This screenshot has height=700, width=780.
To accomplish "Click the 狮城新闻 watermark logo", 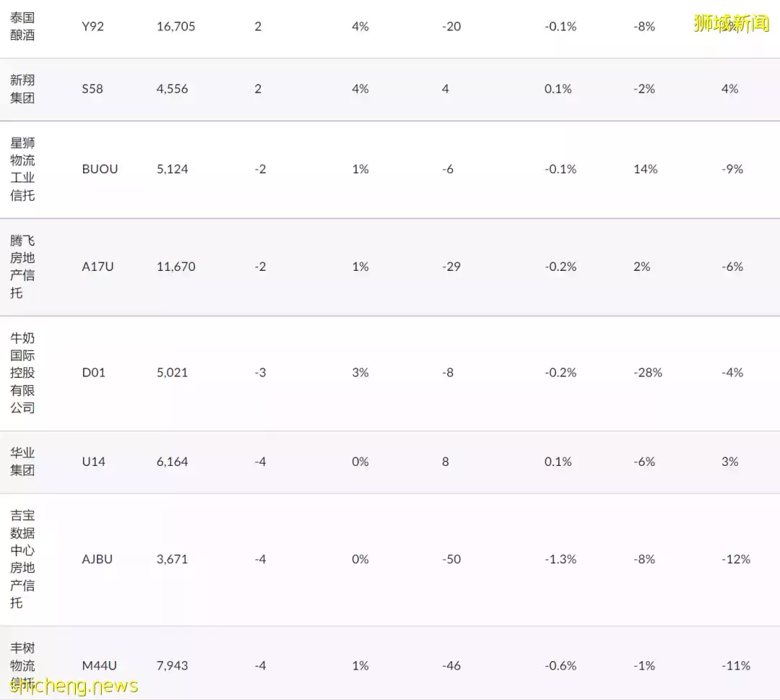I will [731, 23].
